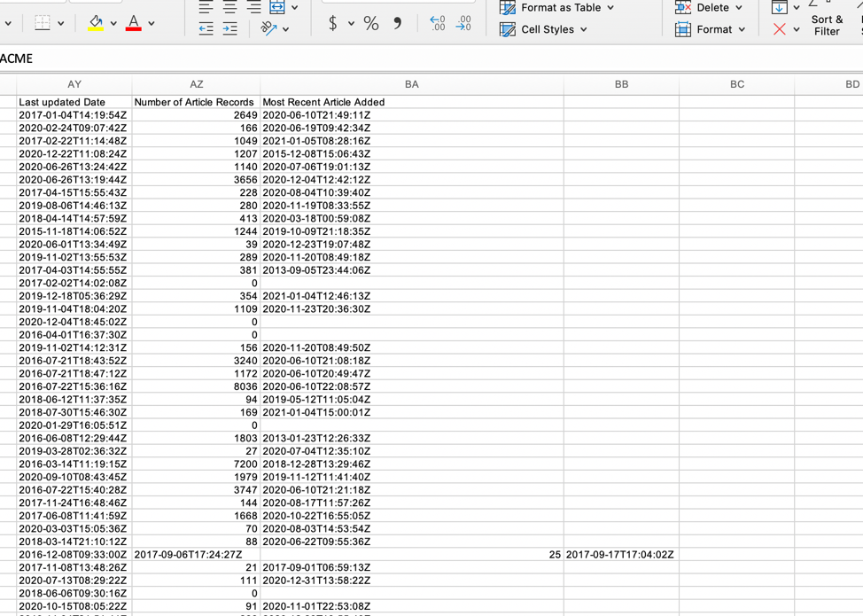Select column BA header
The height and width of the screenshot is (616, 863).
pos(411,84)
